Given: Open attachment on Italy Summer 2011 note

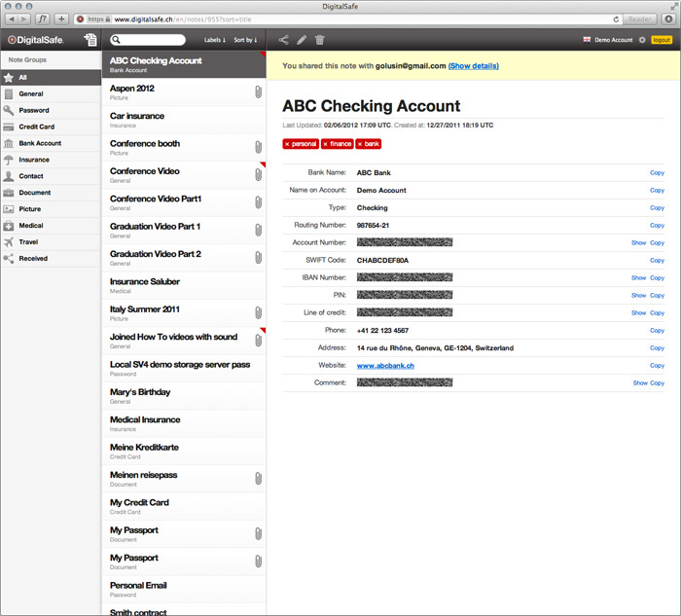Looking at the screenshot, I should pos(259,312).
